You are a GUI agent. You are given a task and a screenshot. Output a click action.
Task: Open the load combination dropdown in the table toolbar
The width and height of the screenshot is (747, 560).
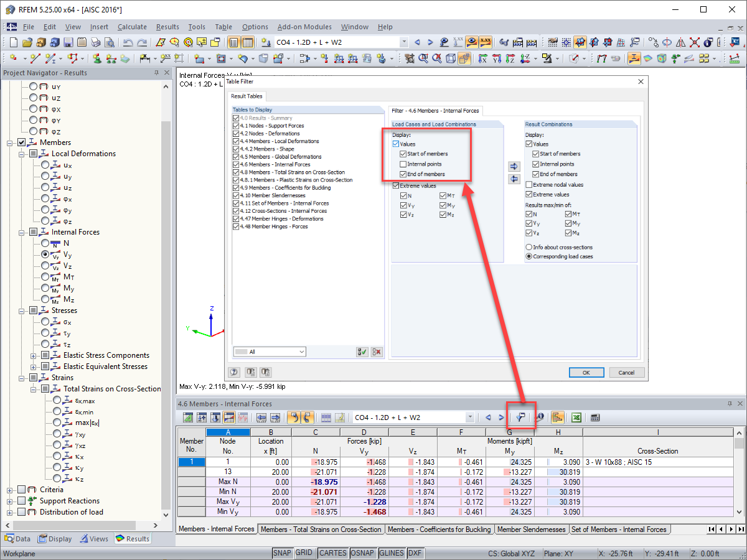pos(472,418)
